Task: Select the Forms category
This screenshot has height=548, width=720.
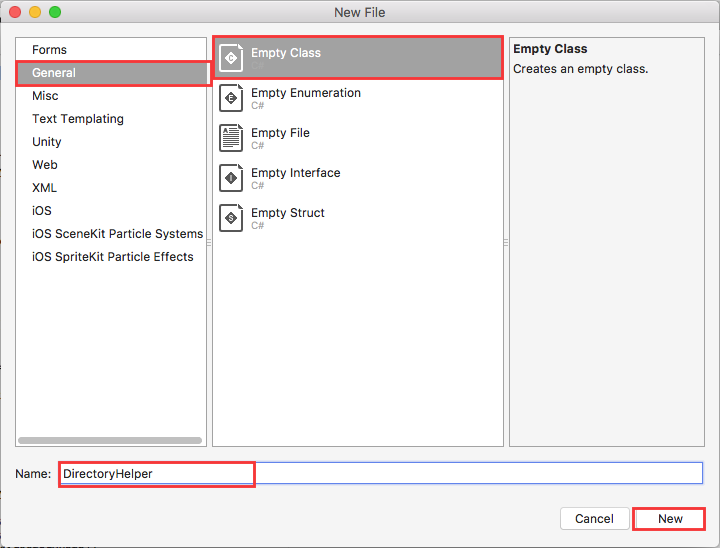Action: point(50,50)
